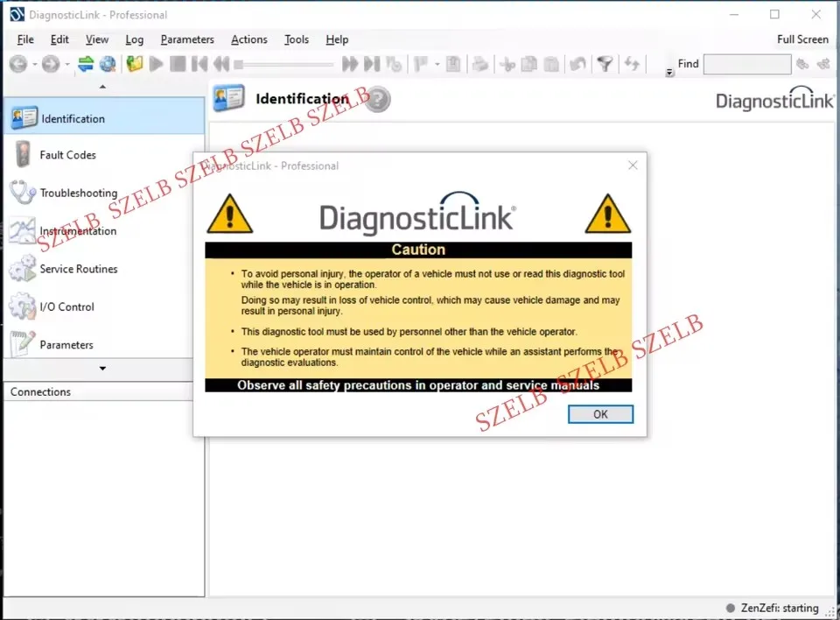840x620 pixels.
Task: Open the View menu
Action: 97,39
